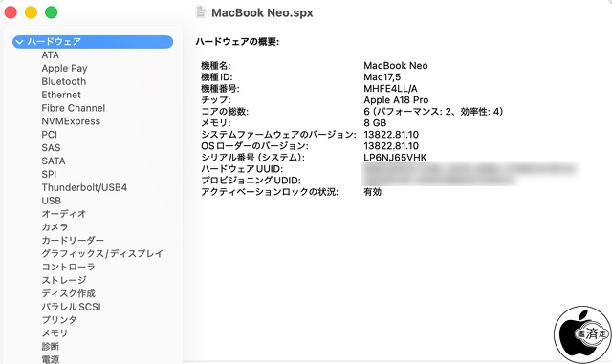Click the ハードウェアの概要 heading
Viewport: 612px width, 364px height.
[237, 42]
